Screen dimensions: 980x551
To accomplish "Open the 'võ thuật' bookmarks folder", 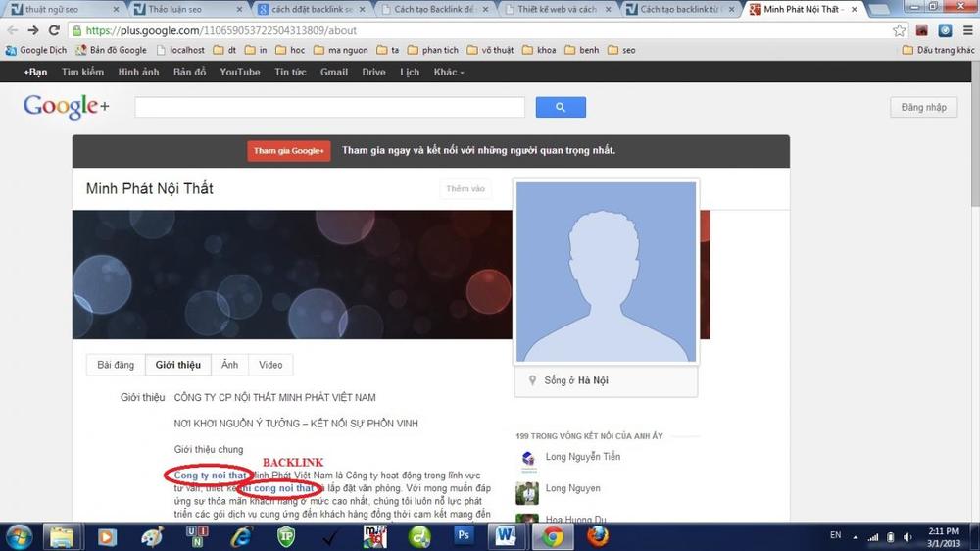I will click(490, 50).
